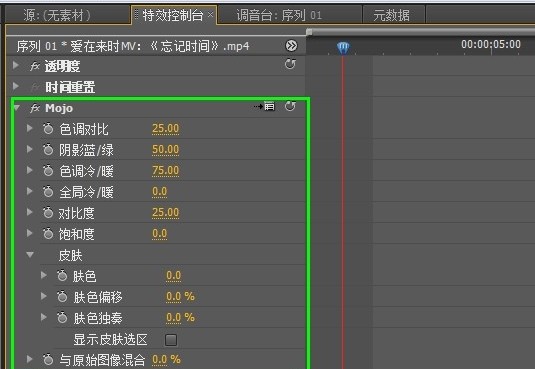The image size is (535, 369).
Task: Click the clip name 忘记时间.mp4
Action: point(160,46)
